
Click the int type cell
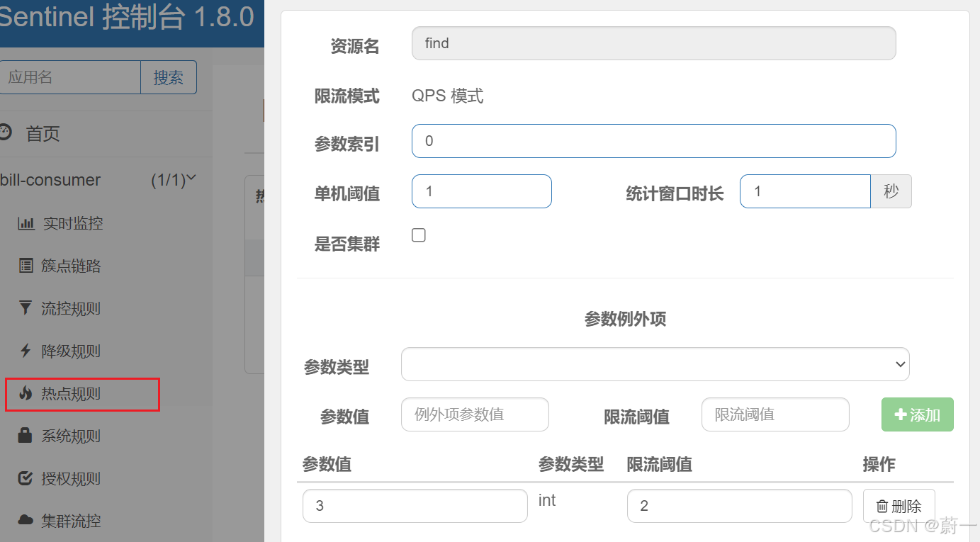pyautogui.click(x=547, y=500)
